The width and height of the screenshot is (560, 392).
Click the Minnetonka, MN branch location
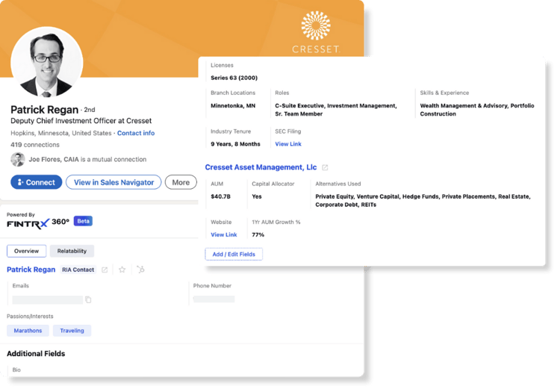(233, 106)
